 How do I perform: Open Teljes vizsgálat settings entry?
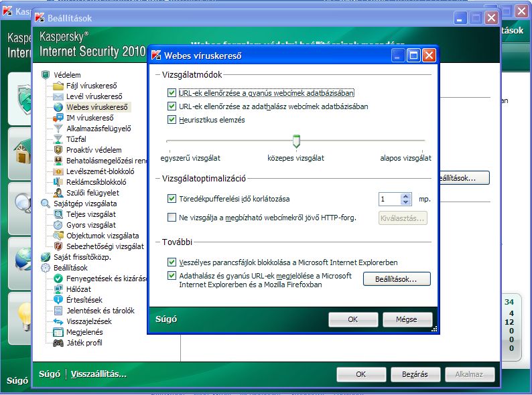pyautogui.click(x=91, y=214)
